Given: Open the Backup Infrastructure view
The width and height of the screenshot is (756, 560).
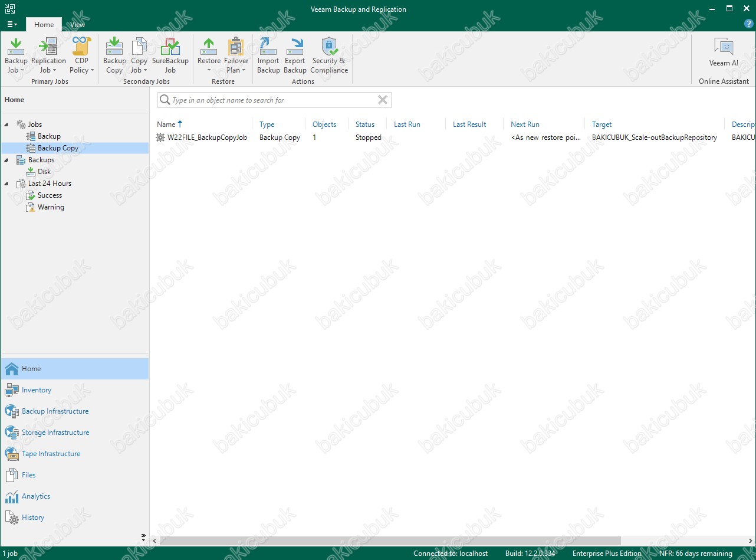Looking at the screenshot, I should click(x=74, y=411).
